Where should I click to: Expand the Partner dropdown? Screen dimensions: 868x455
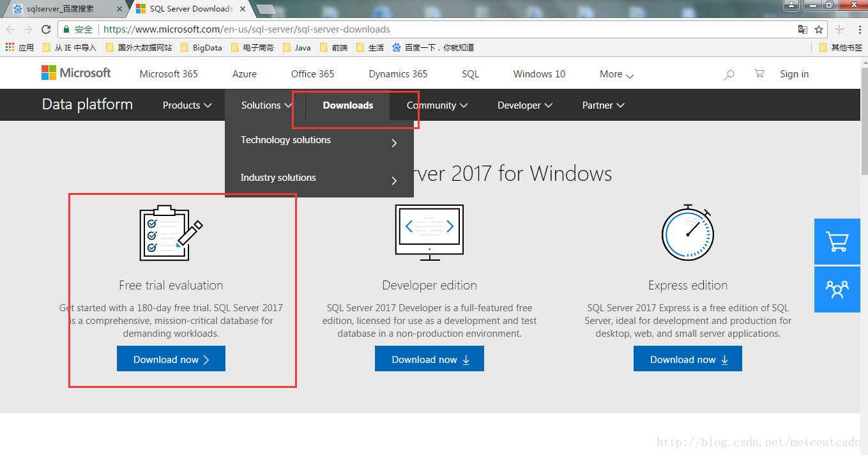click(x=603, y=105)
